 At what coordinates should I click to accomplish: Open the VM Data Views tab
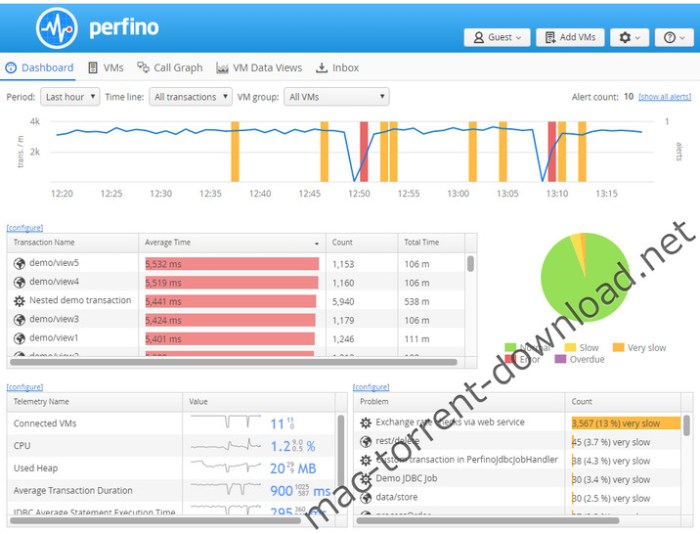pos(259,68)
